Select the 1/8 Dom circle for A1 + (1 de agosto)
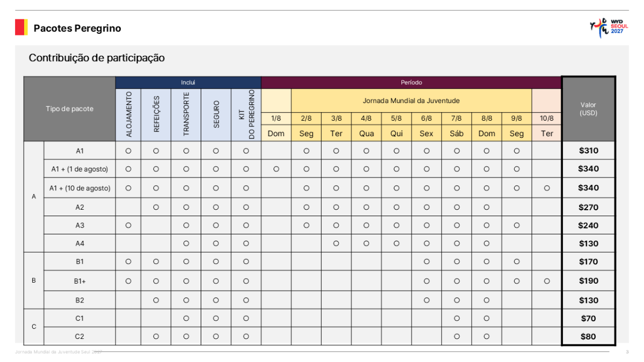This screenshot has width=644, height=362. 276,169
